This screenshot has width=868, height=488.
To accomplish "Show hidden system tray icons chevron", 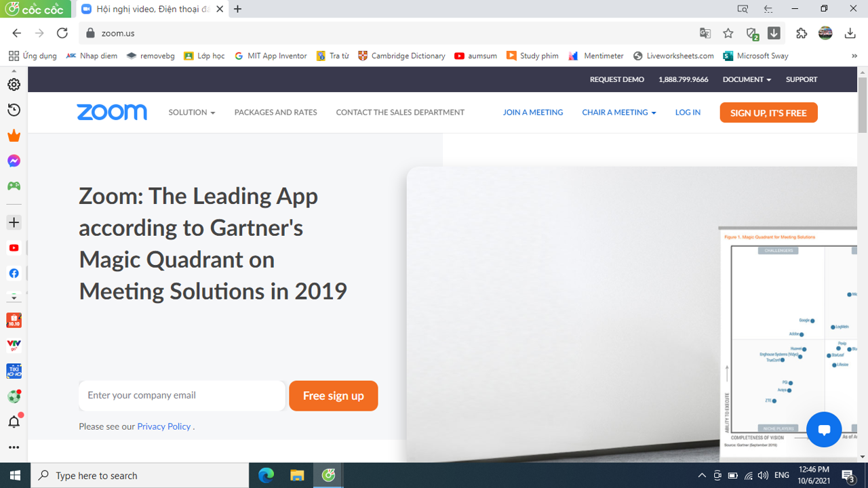I will 702,475.
